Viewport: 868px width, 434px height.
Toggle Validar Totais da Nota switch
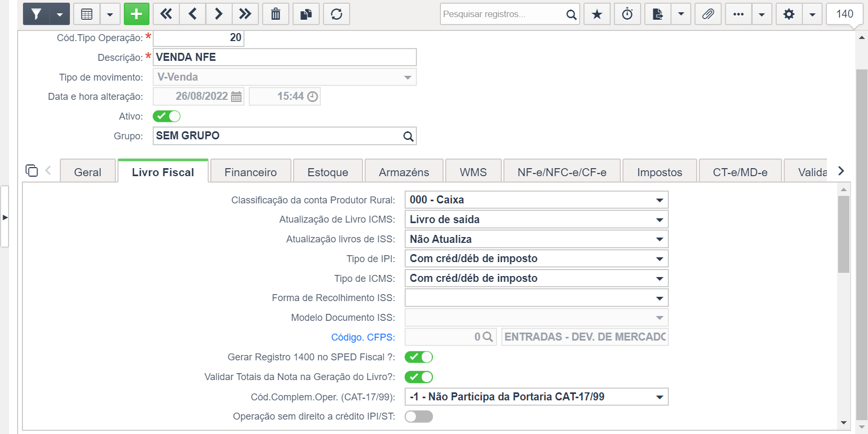click(x=419, y=377)
